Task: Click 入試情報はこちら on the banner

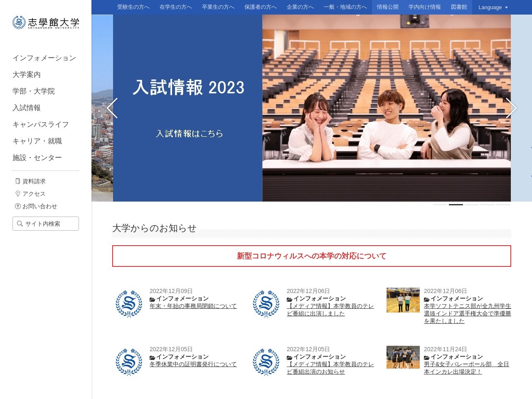Action: pyautogui.click(x=189, y=133)
